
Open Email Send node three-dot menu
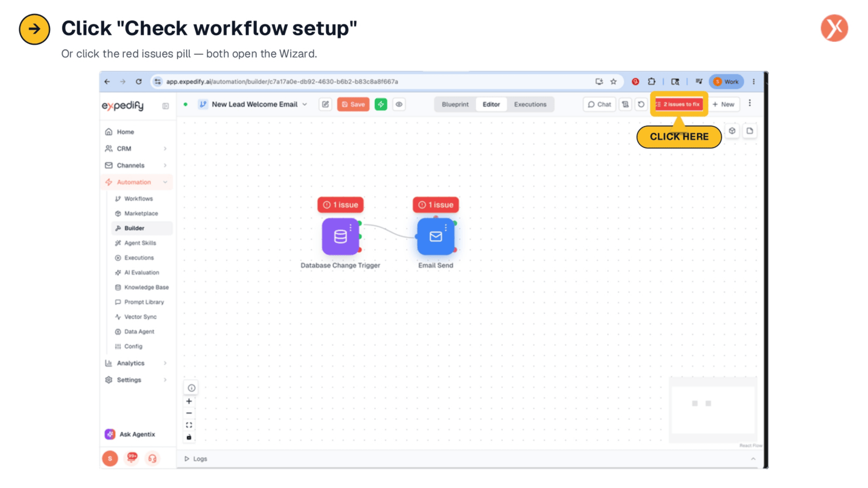[x=446, y=227]
